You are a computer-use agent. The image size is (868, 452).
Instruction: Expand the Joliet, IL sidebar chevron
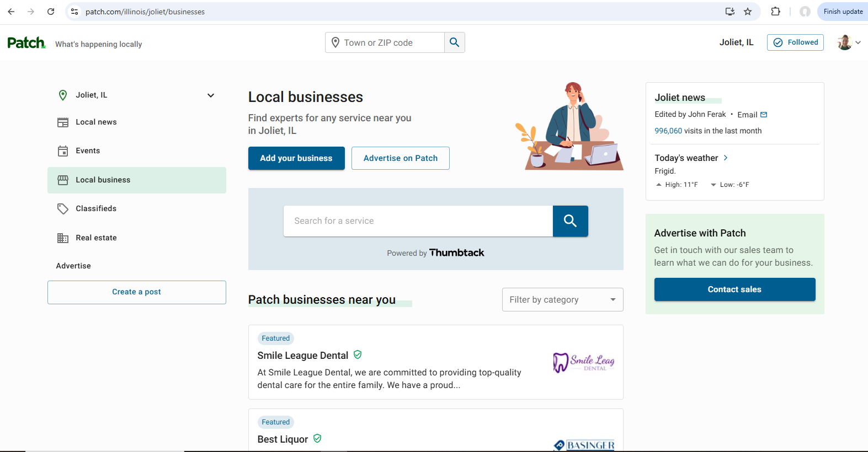211,95
